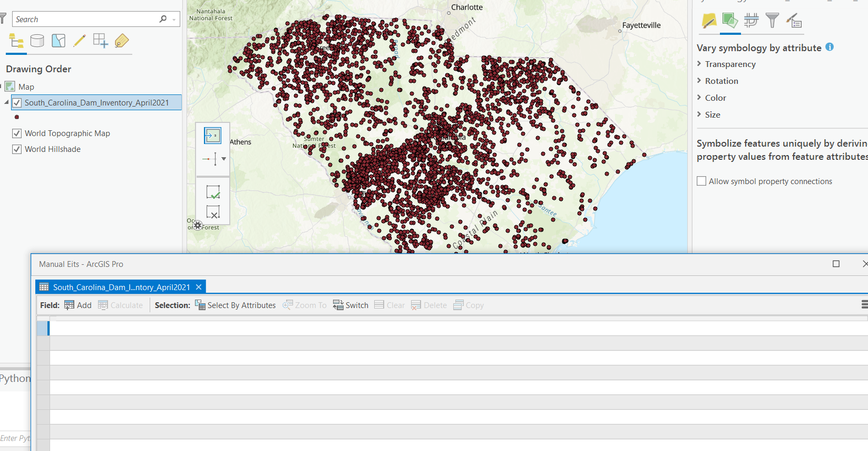Switch to List By Data Source view
The height and width of the screenshot is (451, 868).
[x=37, y=41]
